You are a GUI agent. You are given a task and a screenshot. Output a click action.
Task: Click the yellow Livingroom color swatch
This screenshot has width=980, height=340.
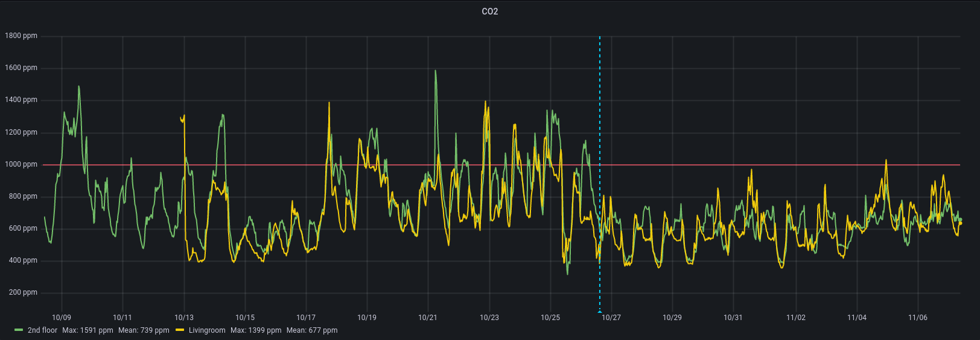click(x=180, y=330)
